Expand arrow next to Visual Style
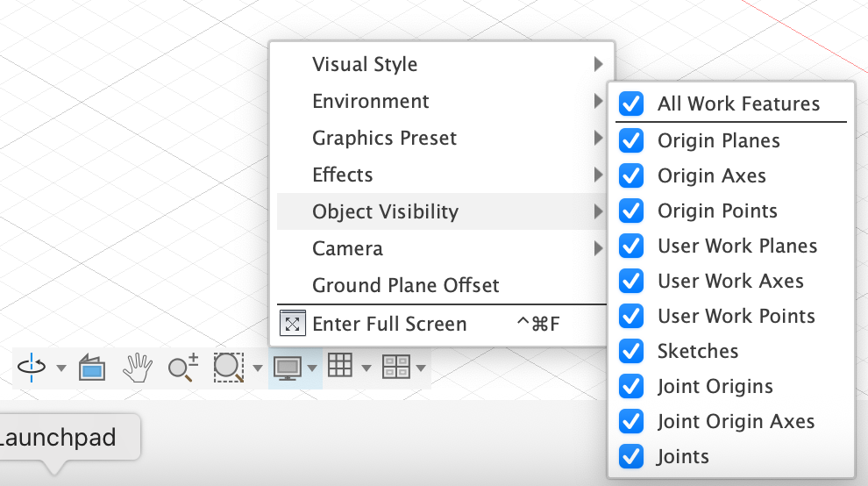 (x=598, y=64)
